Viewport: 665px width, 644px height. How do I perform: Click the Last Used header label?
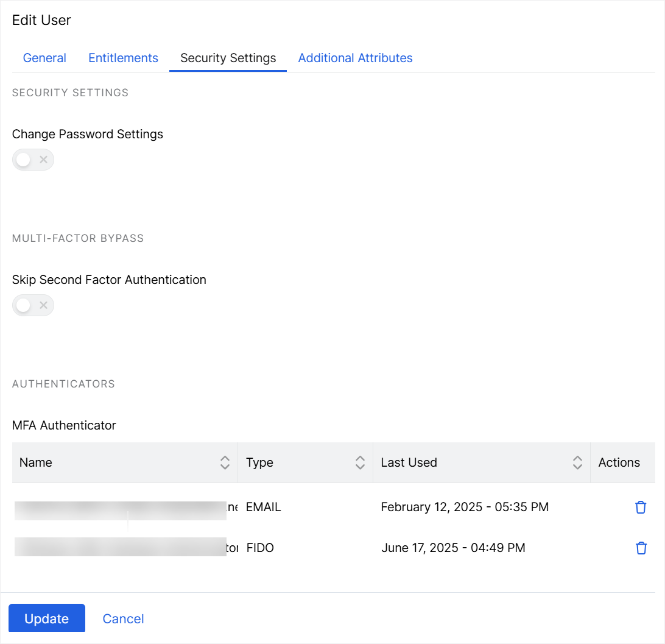pyautogui.click(x=409, y=462)
